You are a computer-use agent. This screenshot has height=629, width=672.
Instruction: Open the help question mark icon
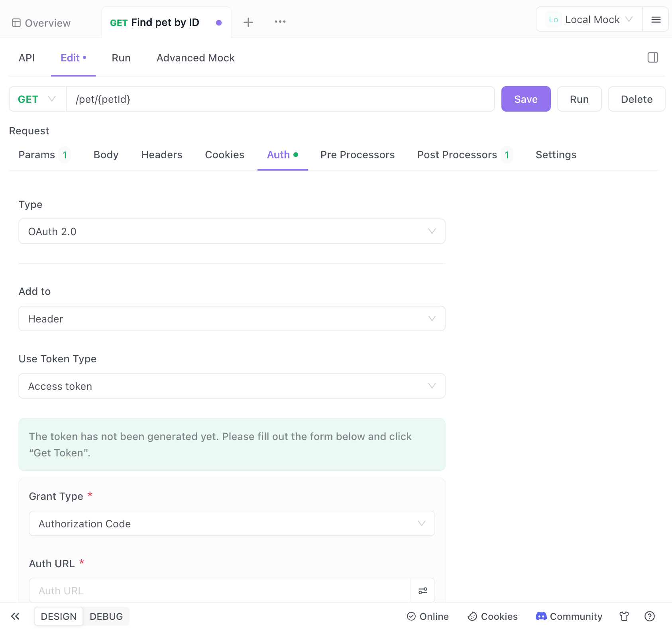(649, 616)
